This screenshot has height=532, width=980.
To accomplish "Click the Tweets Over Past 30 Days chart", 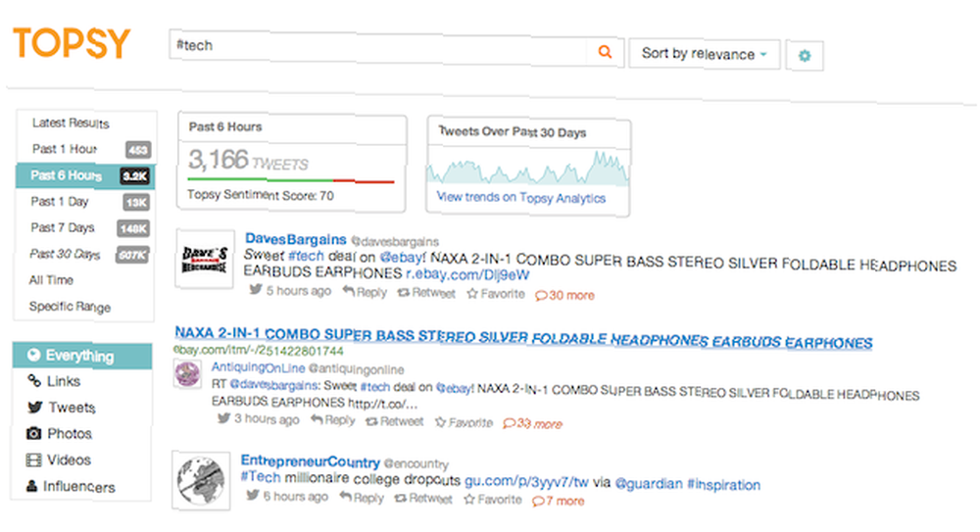I will click(528, 168).
